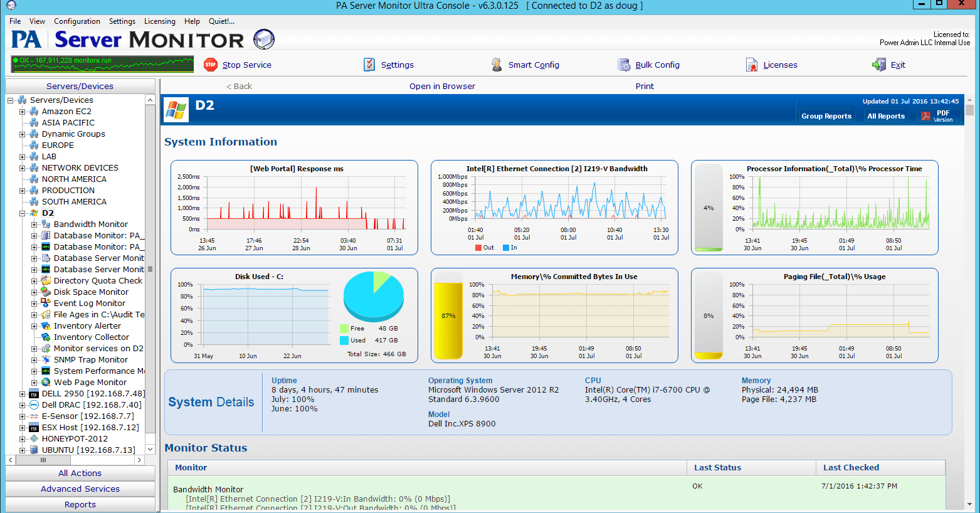Select SOUTH AMERICA in the tree
980x513 pixels.
[74, 201]
